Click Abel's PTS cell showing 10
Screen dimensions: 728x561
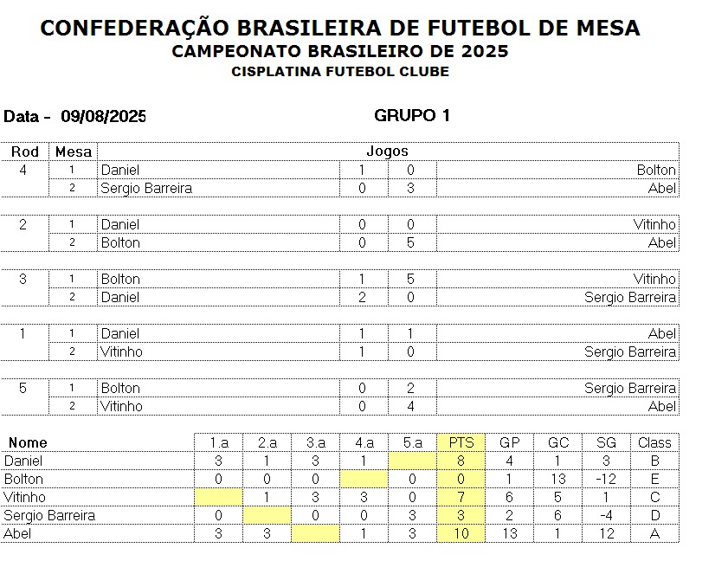pyautogui.click(x=461, y=533)
